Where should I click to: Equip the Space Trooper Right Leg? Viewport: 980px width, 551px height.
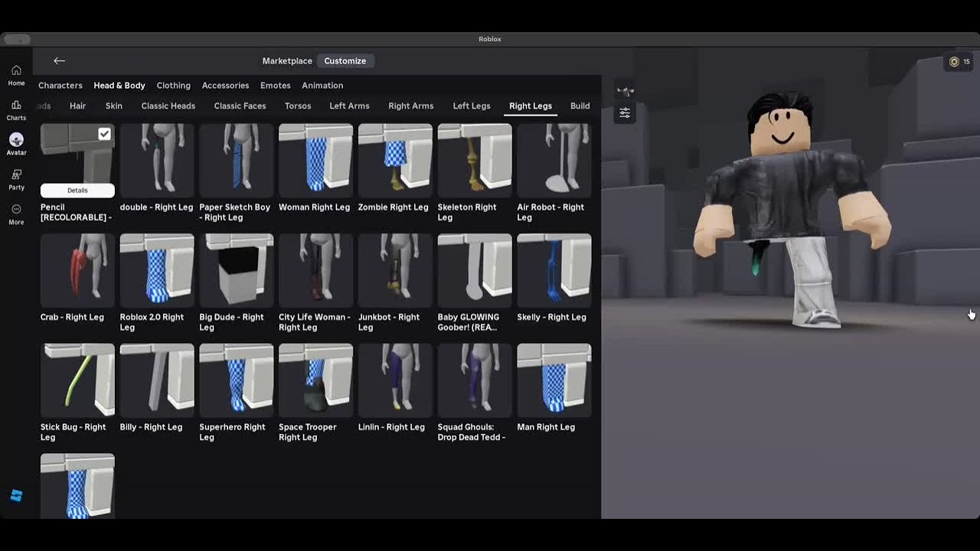tap(316, 380)
